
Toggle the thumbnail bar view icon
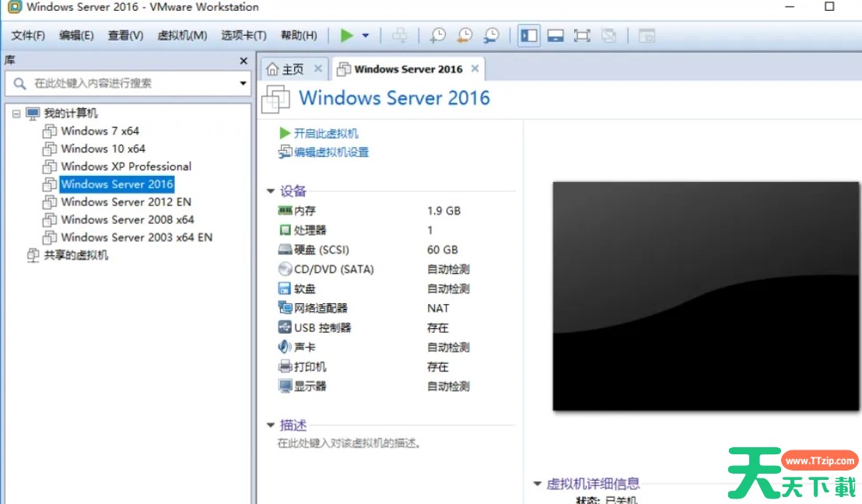(x=555, y=35)
